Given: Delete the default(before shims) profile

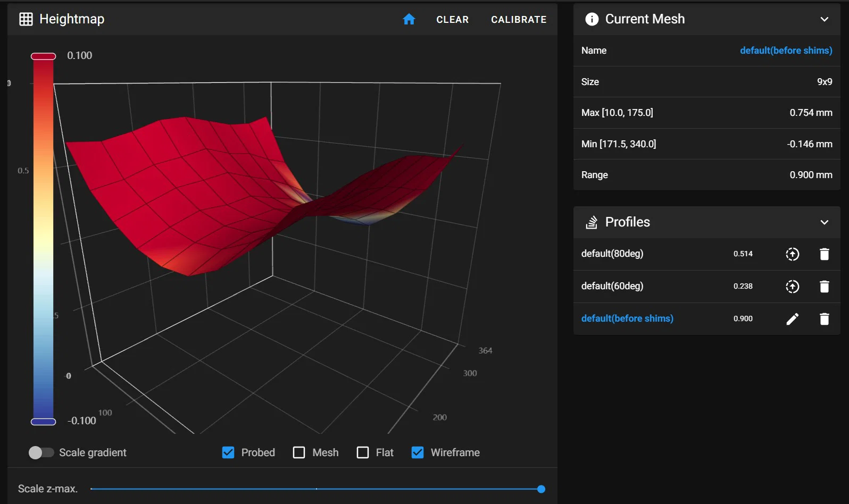Looking at the screenshot, I should pyautogui.click(x=824, y=318).
